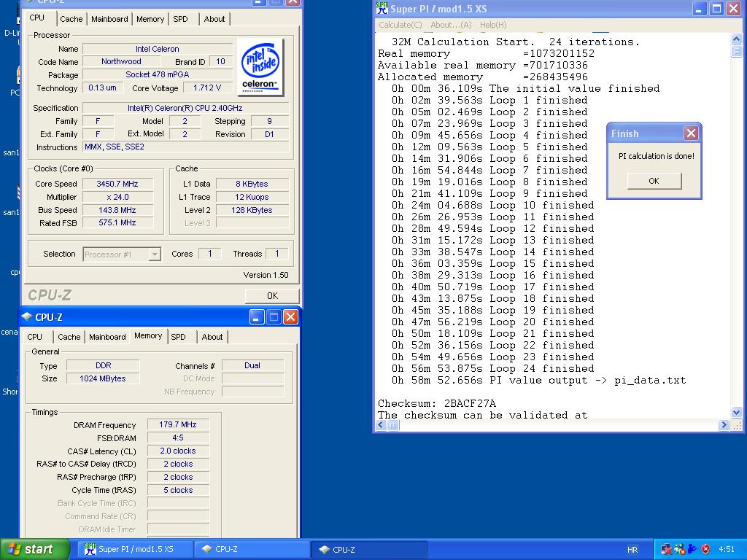Open the network computers tray icon
The width and height of the screenshot is (747, 560).
tap(667, 549)
